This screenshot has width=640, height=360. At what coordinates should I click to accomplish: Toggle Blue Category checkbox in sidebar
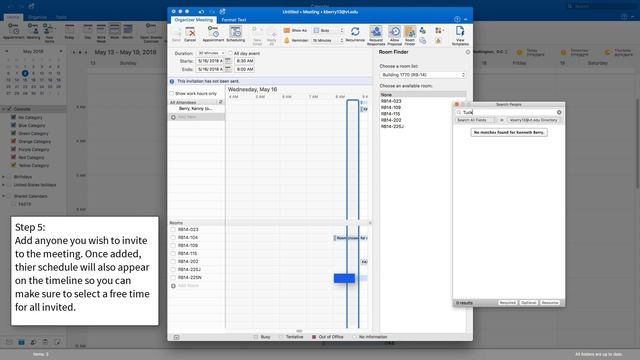(x=13, y=125)
